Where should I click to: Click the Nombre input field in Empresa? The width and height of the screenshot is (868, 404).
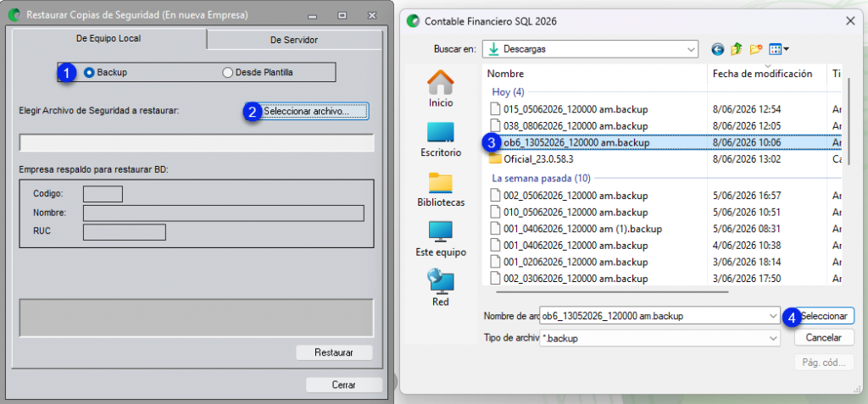[x=224, y=213]
